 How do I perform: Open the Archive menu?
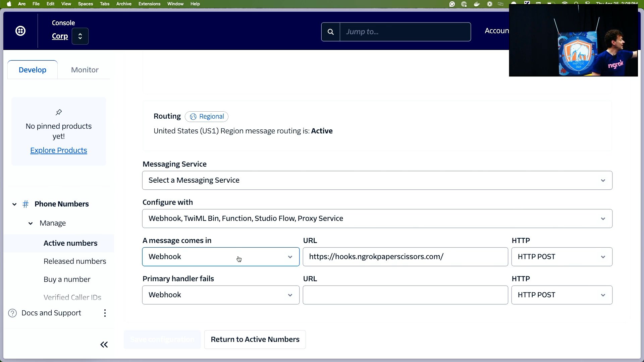coord(124,4)
